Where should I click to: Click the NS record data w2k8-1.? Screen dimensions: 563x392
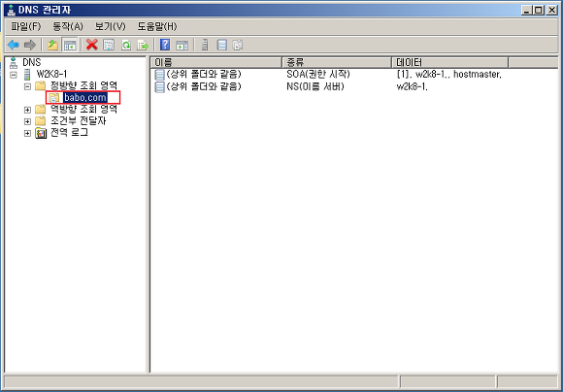(x=413, y=86)
